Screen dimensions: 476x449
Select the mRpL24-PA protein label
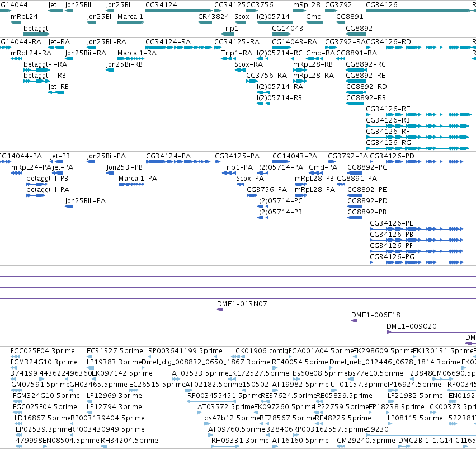point(31,167)
